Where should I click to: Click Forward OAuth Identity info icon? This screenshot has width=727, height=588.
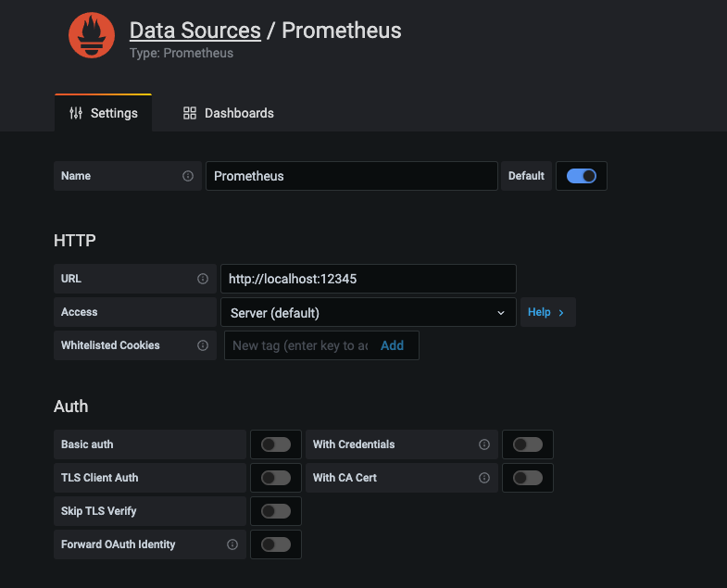[232, 544]
